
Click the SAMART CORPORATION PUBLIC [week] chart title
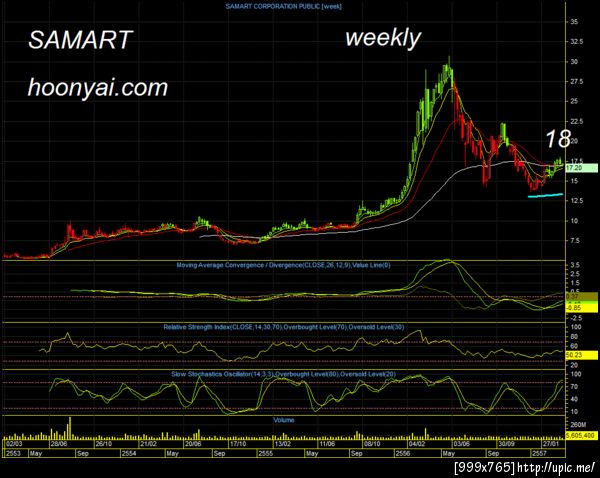click(x=284, y=7)
